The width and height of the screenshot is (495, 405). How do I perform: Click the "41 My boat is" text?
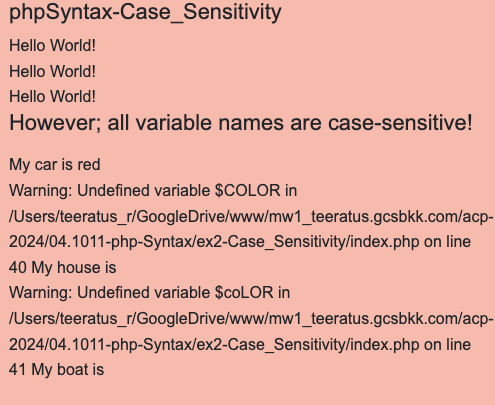point(57,369)
